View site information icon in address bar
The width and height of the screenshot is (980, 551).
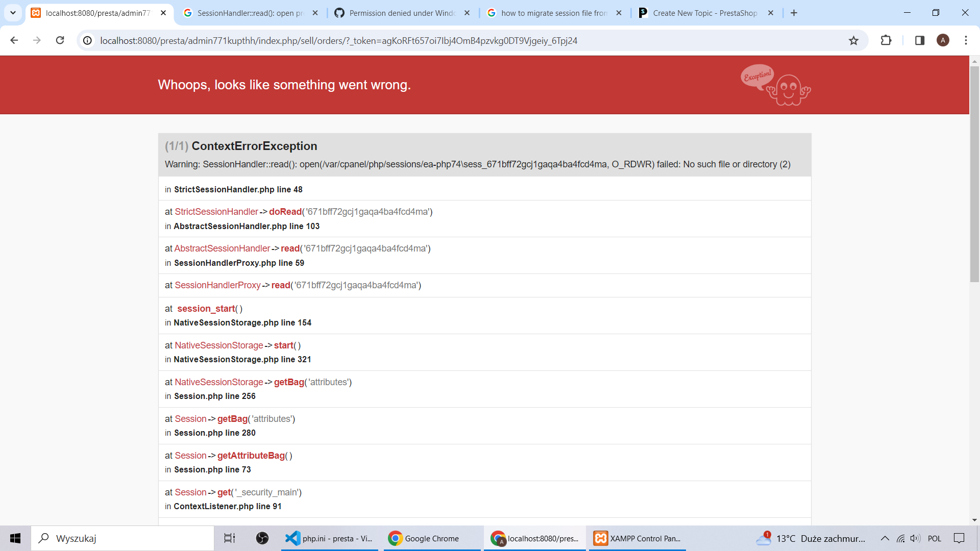88,40
